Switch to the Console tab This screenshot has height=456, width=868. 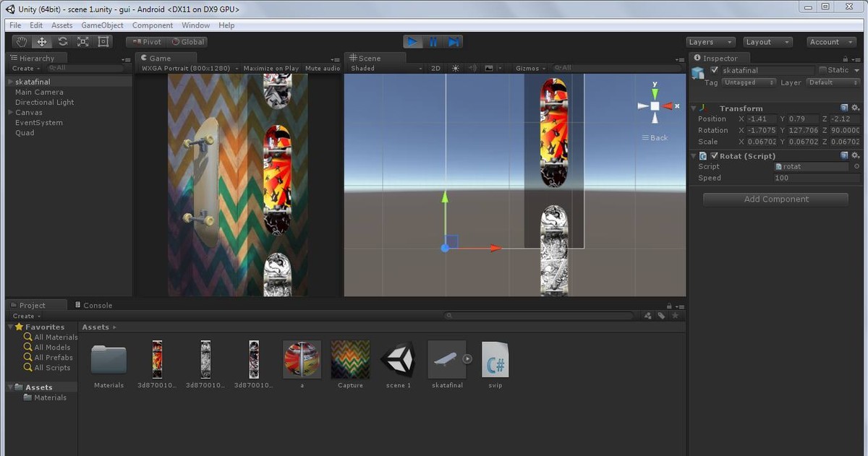click(x=97, y=305)
